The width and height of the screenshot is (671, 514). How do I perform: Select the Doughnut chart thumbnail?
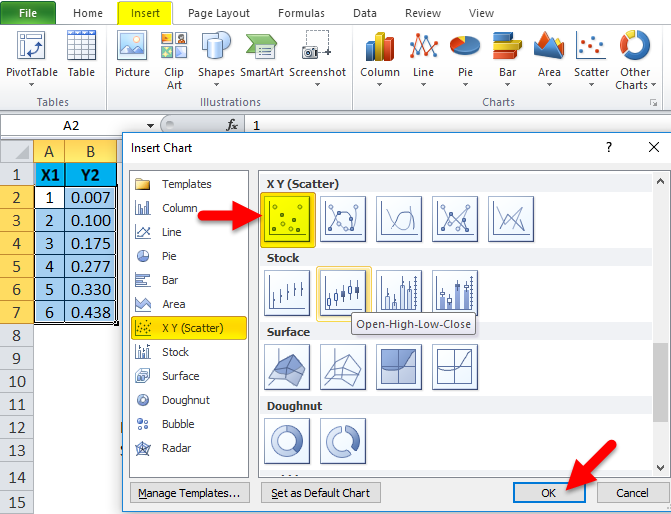coord(287,441)
